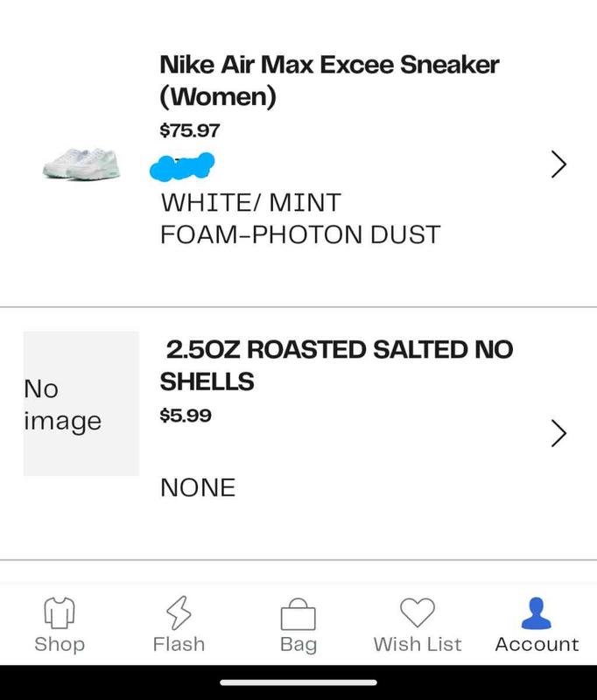The height and width of the screenshot is (700, 597).
Task: Select the heart outline in bottom navigation
Action: (x=418, y=613)
